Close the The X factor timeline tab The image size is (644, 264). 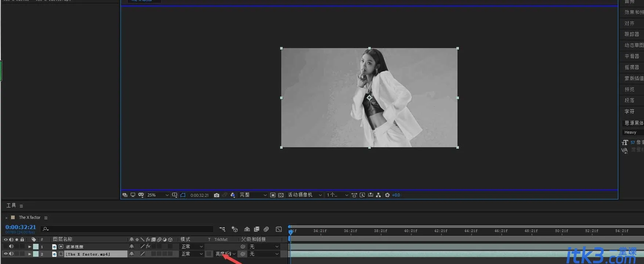(x=6, y=218)
